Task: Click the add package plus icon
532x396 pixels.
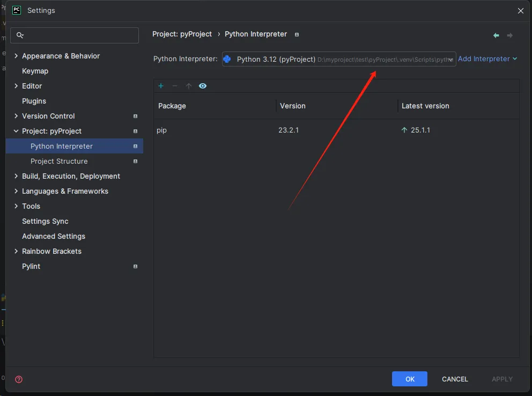Action: coord(161,86)
